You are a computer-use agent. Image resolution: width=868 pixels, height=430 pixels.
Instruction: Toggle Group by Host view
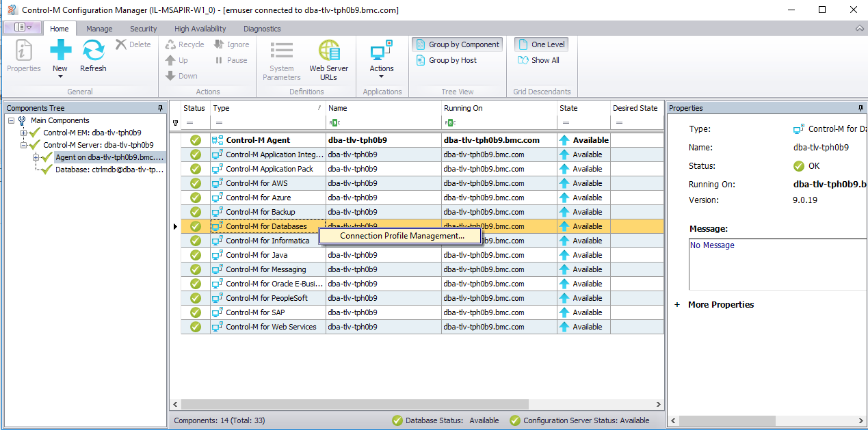446,60
